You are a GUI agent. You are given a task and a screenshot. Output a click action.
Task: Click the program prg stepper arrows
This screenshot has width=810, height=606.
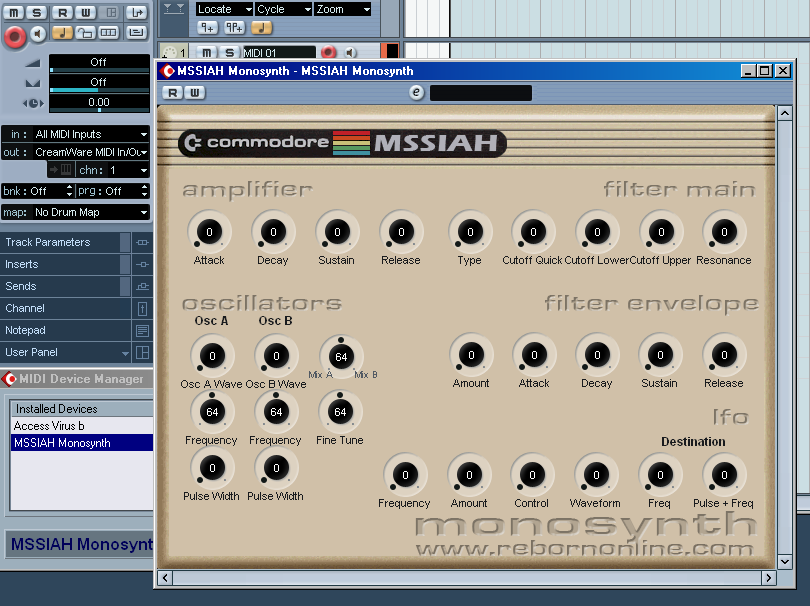[x=144, y=191]
